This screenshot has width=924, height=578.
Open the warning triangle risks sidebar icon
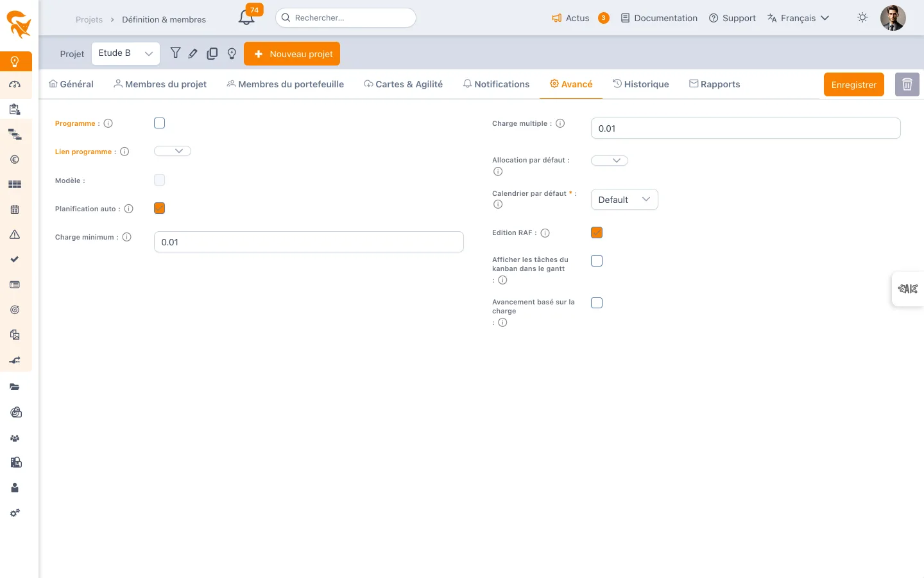click(15, 234)
